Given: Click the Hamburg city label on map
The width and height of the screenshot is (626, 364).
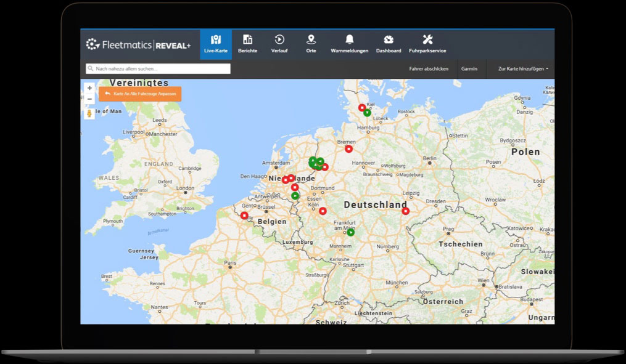Looking at the screenshot, I should pyautogui.click(x=368, y=127).
